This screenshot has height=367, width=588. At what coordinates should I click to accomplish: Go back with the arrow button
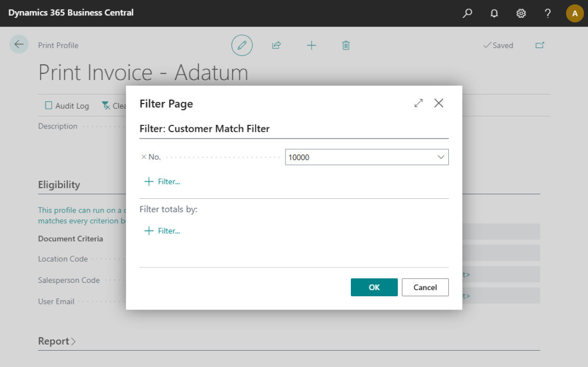pyautogui.click(x=19, y=44)
